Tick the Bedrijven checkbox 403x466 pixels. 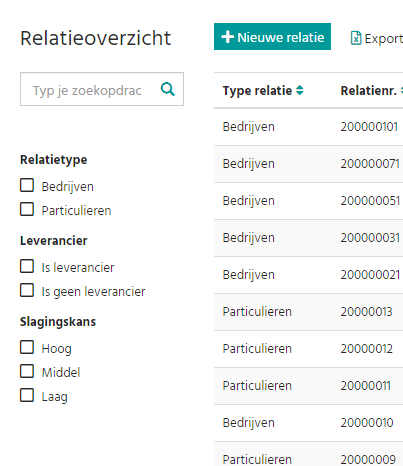coord(27,185)
